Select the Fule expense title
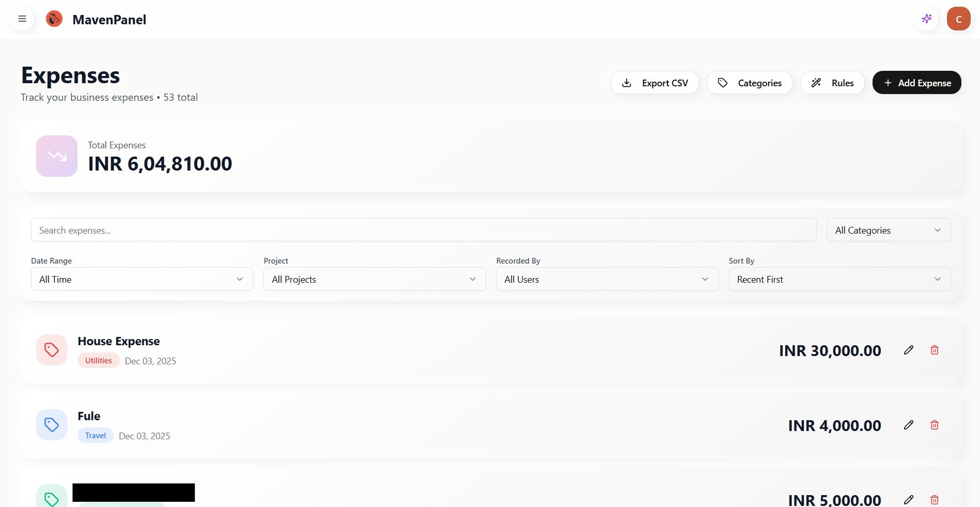980x507 pixels. [89, 416]
